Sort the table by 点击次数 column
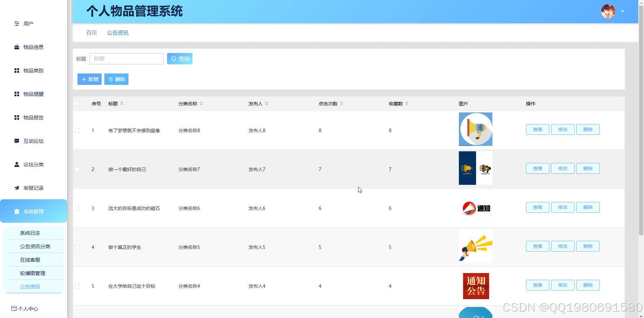The width and height of the screenshot is (644, 318). (341, 104)
